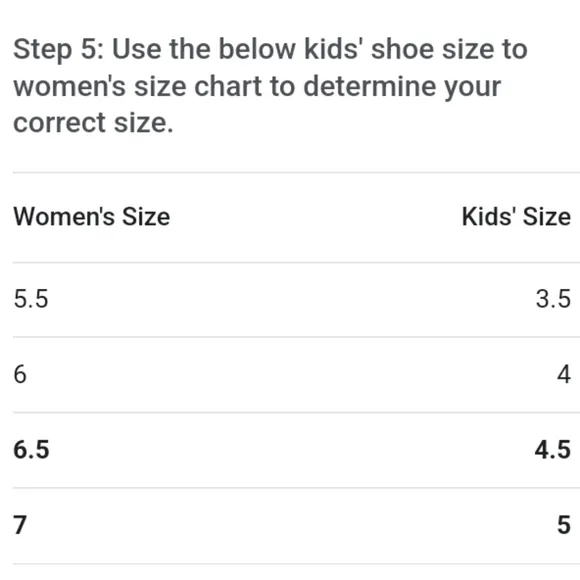Click the bold women's size 6.5 value
Screen dimensions: 580x580
click(31, 450)
